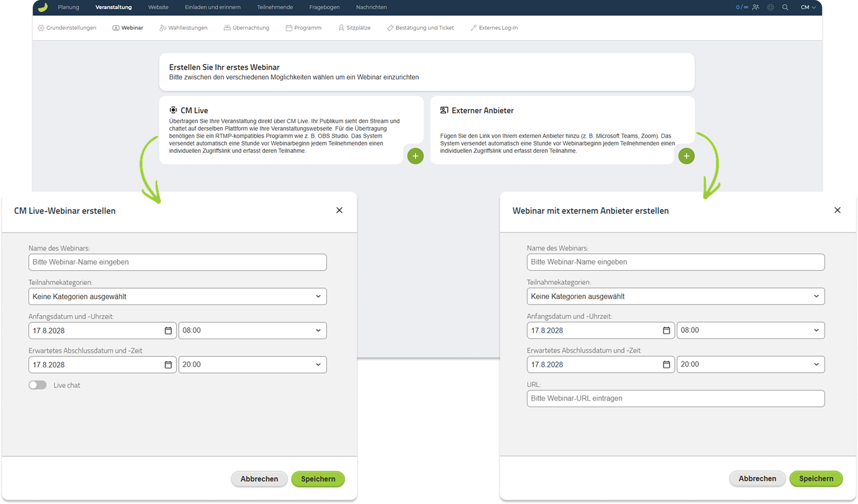This screenshot has height=504, width=858.
Task: Click the globe language icon in the top bar
Action: pyautogui.click(x=770, y=7)
